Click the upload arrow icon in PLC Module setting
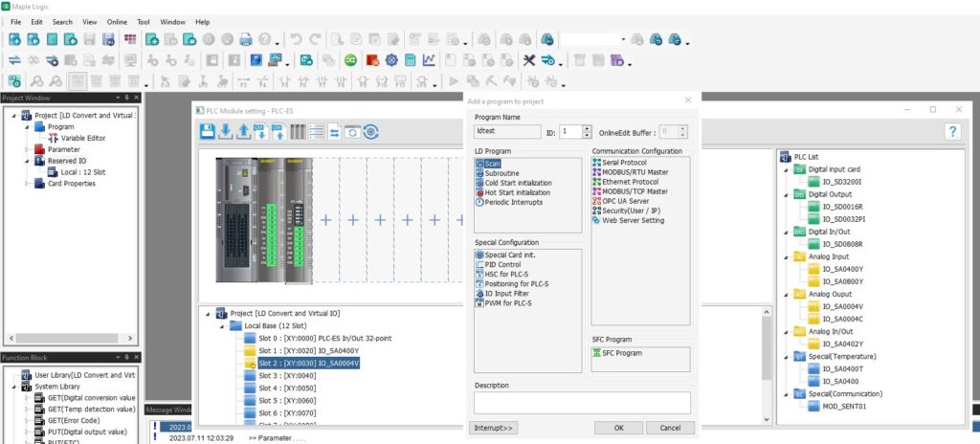 [x=244, y=132]
